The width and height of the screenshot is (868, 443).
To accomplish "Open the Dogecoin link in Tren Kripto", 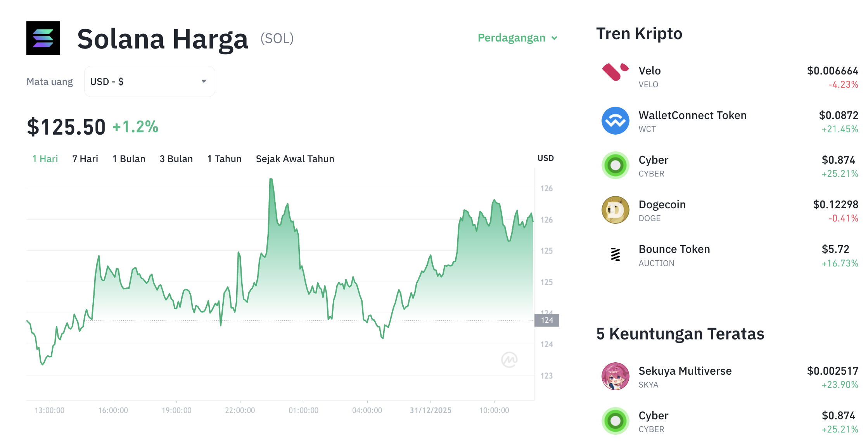I will [662, 204].
